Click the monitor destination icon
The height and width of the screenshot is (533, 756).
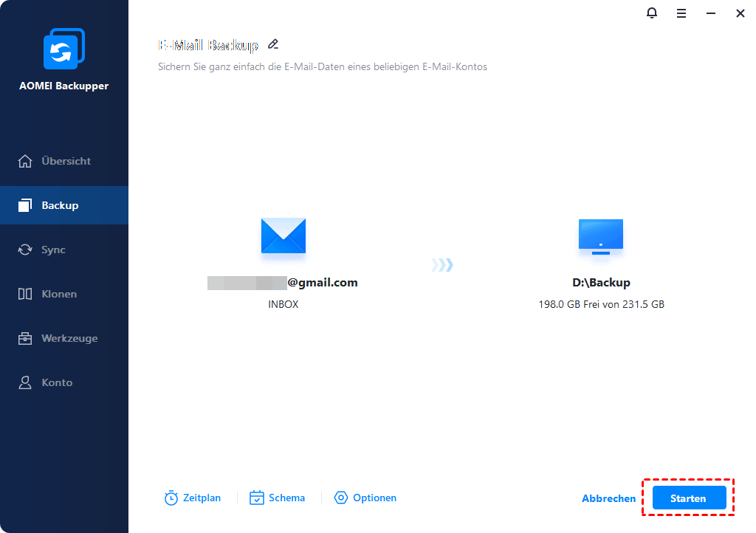(601, 237)
